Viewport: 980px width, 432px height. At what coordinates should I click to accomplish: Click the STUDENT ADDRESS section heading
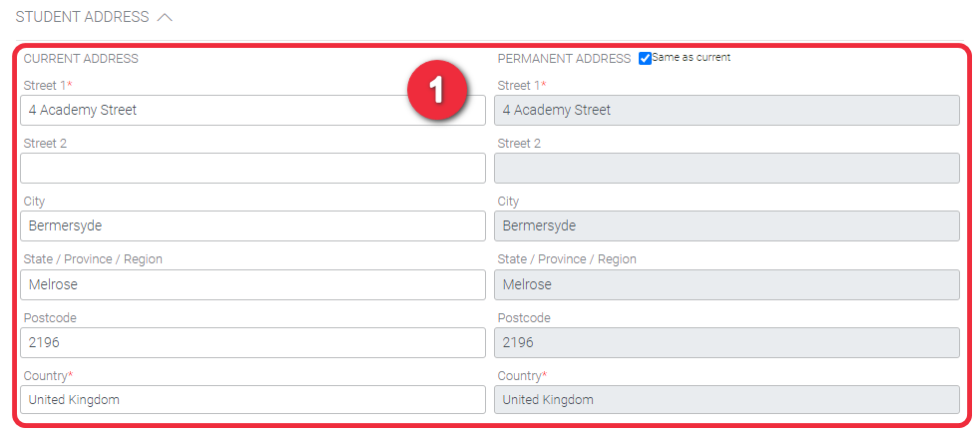[x=83, y=17]
